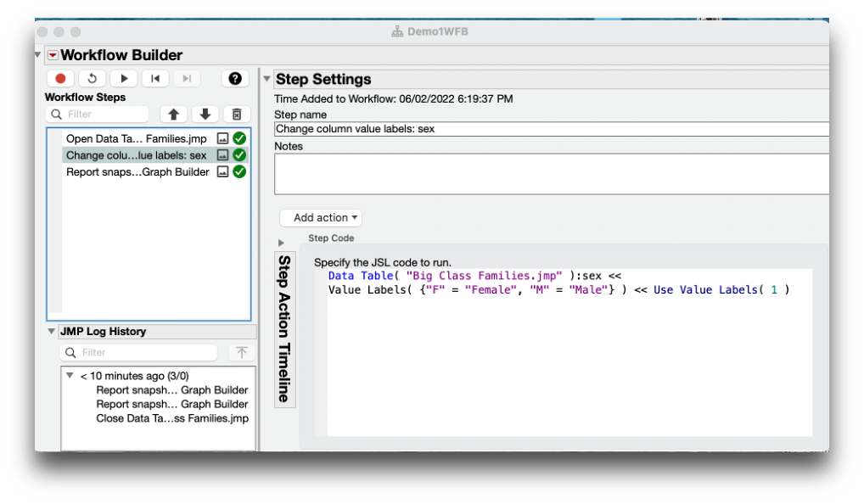Open the Workflow Builder red triangle menu

point(53,54)
